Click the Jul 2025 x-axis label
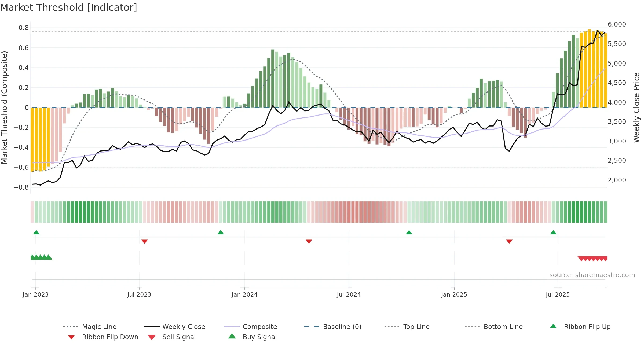The width and height of the screenshot is (644, 362). (x=558, y=294)
